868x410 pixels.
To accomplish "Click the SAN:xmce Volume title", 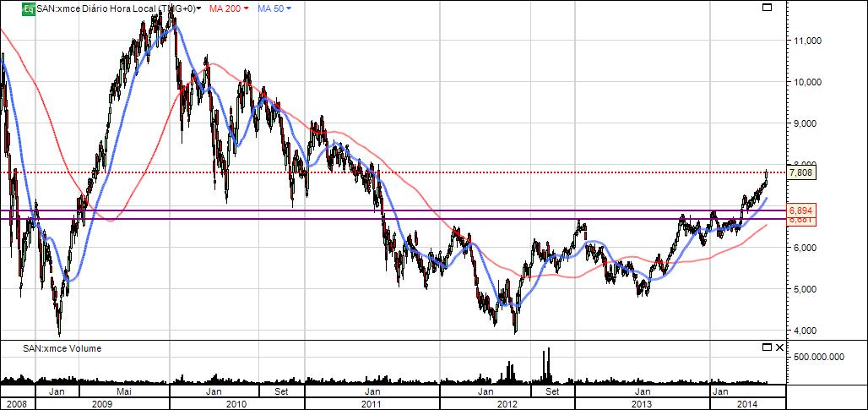I will 62,348.
